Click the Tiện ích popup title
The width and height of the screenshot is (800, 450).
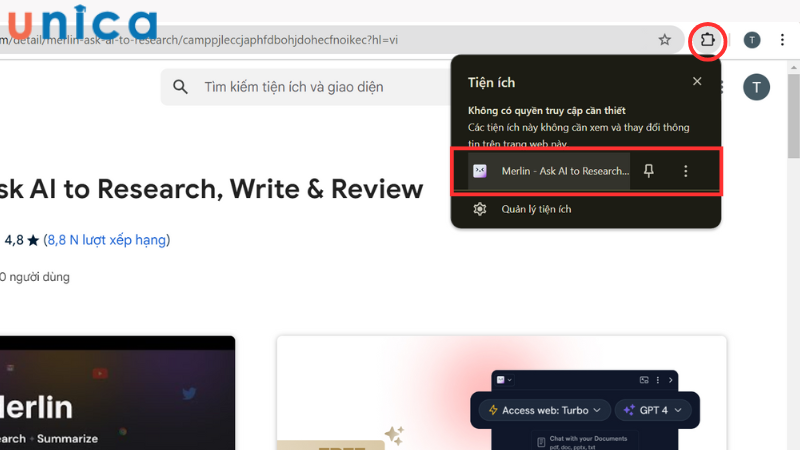pos(491,83)
